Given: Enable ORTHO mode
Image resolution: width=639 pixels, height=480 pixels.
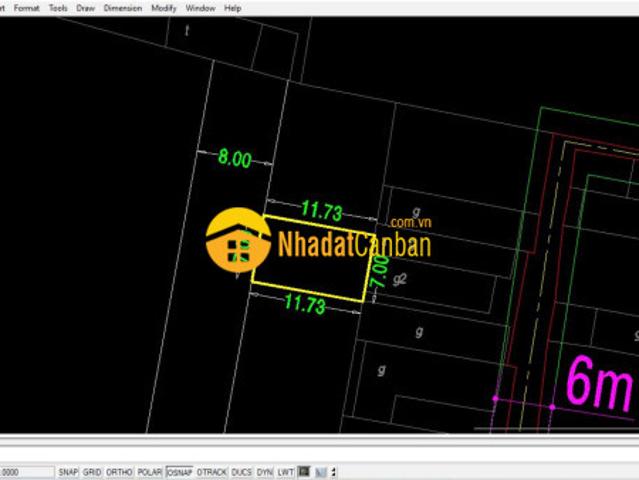Looking at the screenshot, I should tap(119, 472).
